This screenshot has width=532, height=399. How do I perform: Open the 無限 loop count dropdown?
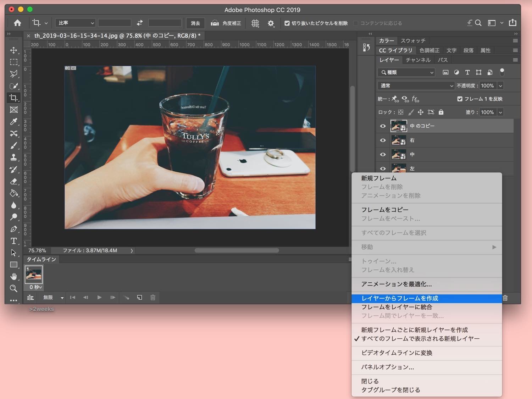coord(53,298)
